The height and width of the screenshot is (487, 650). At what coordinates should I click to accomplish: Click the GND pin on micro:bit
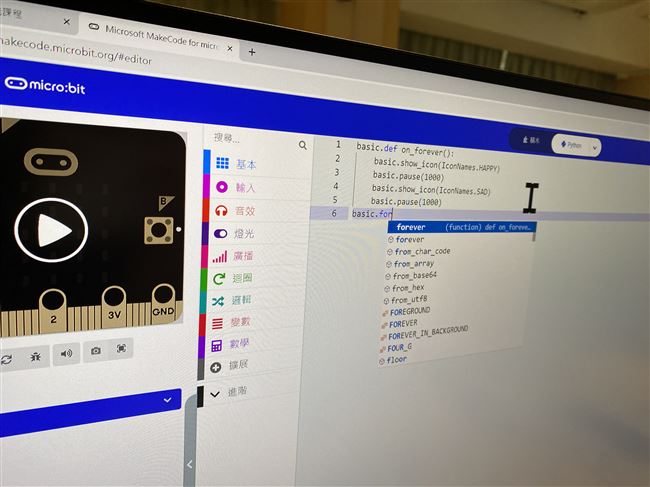tap(163, 303)
